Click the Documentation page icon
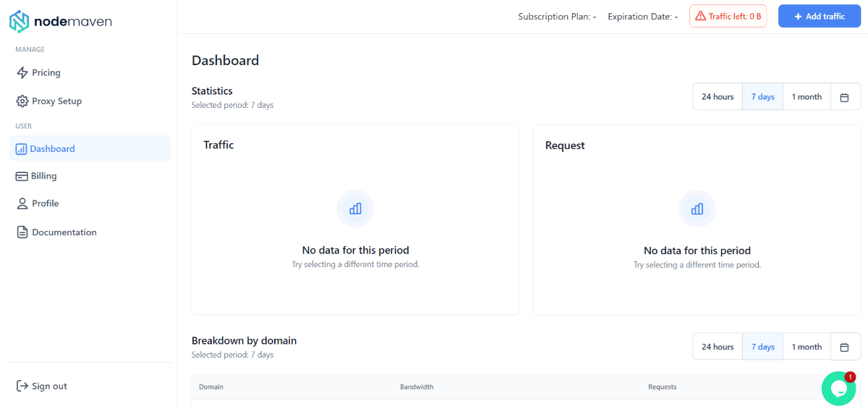 point(22,232)
